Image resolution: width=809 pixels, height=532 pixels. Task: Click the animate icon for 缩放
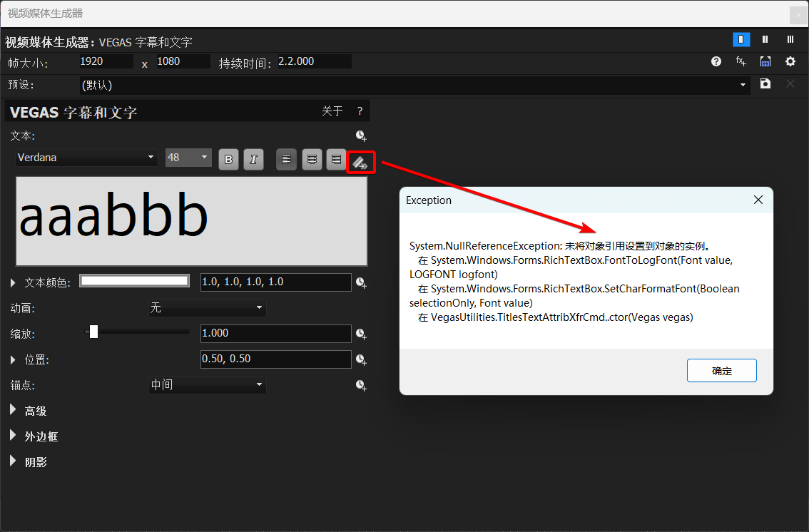pyautogui.click(x=361, y=334)
